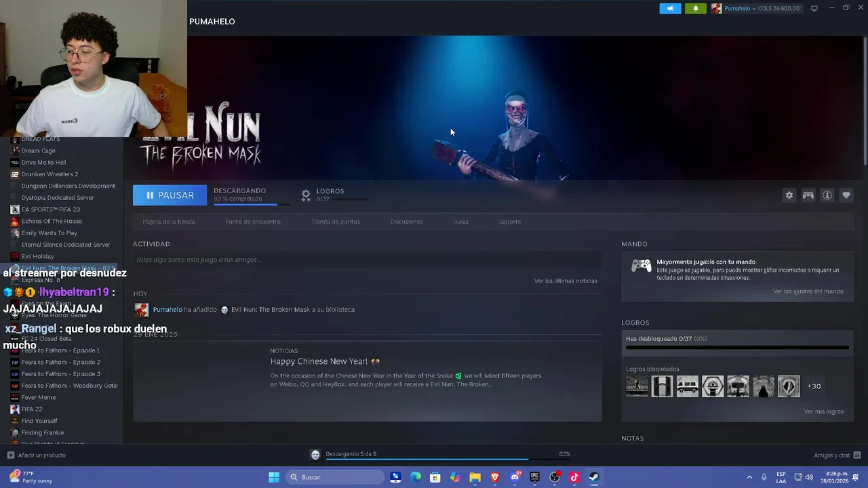Open Windows Start button
Viewport: 868px width, 488px height.
click(274, 477)
